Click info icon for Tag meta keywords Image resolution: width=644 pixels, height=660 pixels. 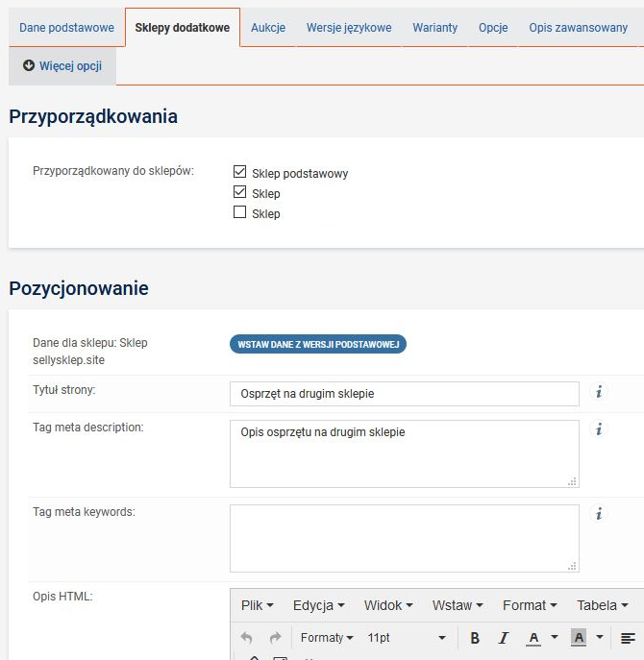point(599,514)
